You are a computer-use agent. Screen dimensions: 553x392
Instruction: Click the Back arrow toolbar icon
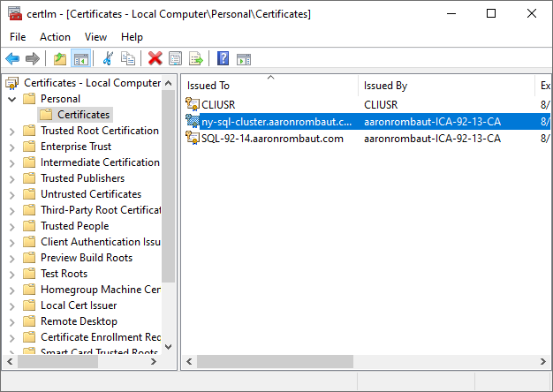(x=12, y=58)
